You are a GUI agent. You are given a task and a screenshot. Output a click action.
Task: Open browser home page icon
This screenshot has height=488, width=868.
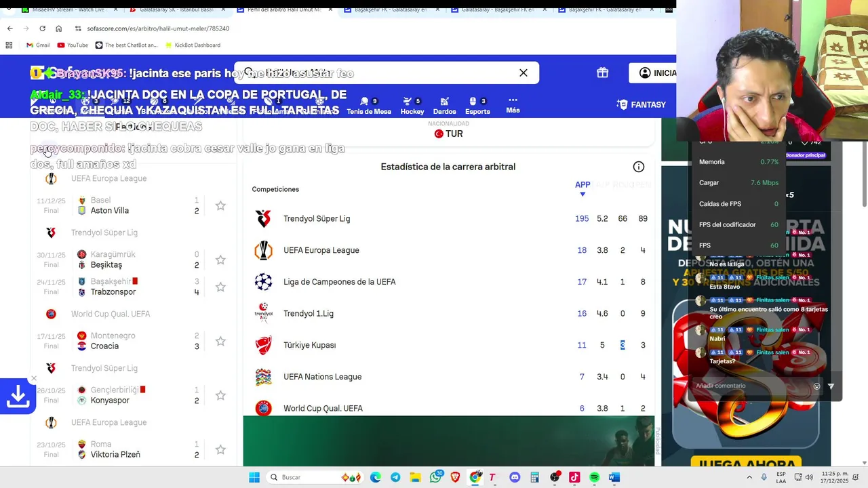click(x=58, y=28)
